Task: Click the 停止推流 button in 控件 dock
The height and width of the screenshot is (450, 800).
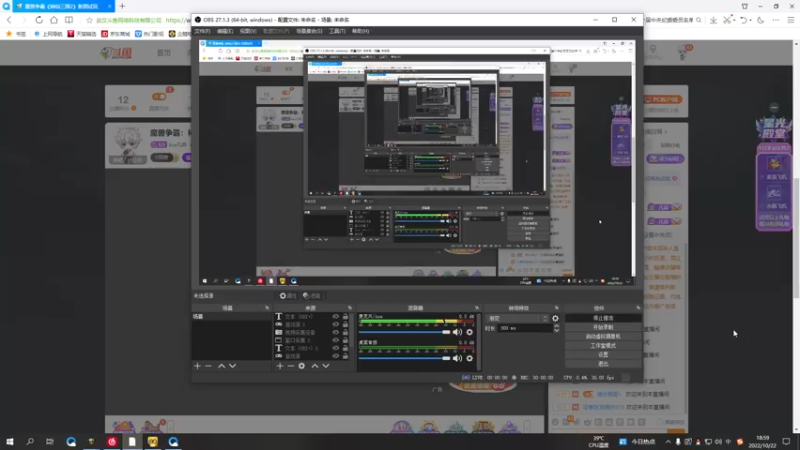Action: [x=603, y=318]
